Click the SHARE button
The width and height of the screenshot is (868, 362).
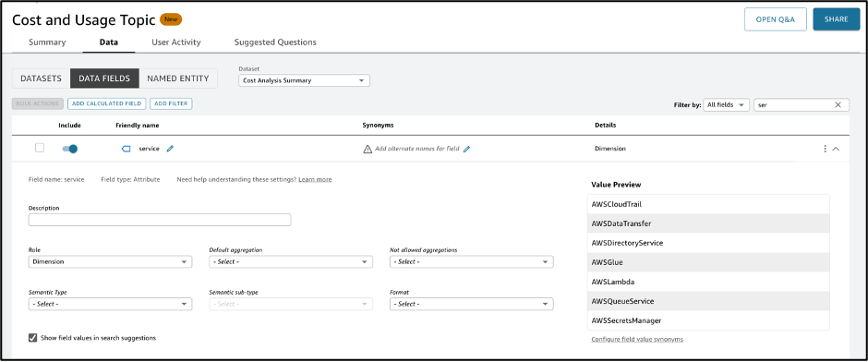tap(836, 19)
